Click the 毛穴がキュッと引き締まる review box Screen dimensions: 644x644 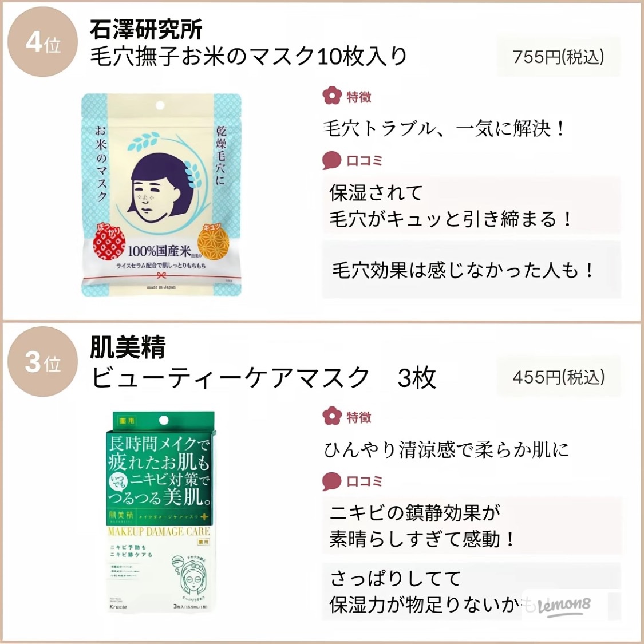472,206
